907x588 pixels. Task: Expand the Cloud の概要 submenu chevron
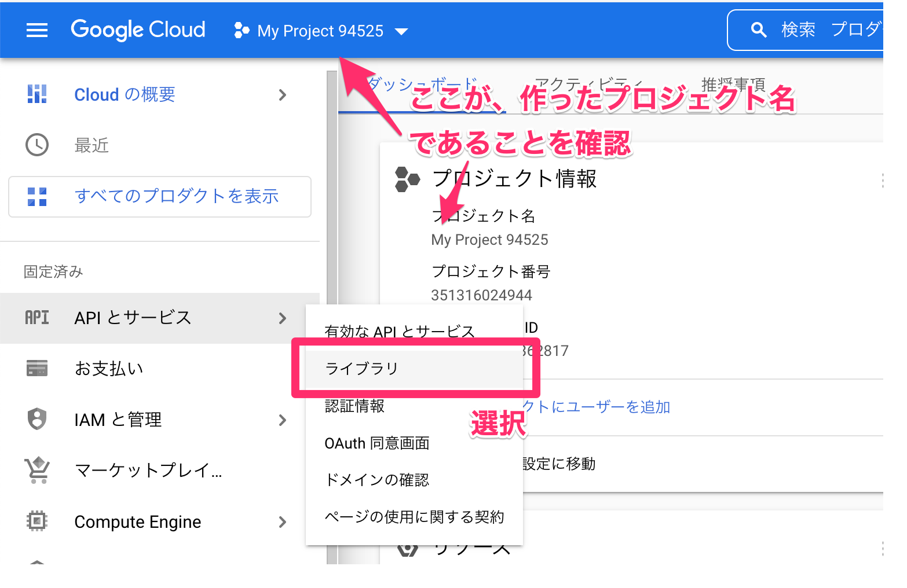pos(283,95)
